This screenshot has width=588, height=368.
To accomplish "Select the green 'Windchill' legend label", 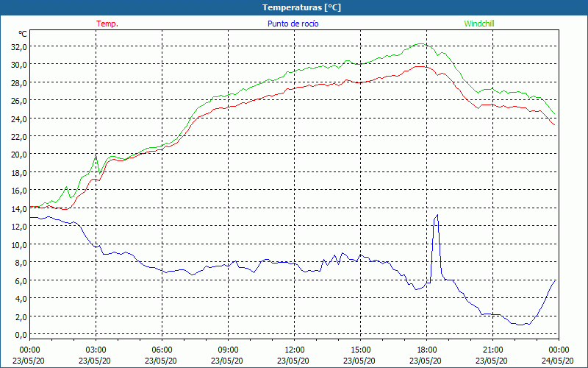I will click(479, 24).
